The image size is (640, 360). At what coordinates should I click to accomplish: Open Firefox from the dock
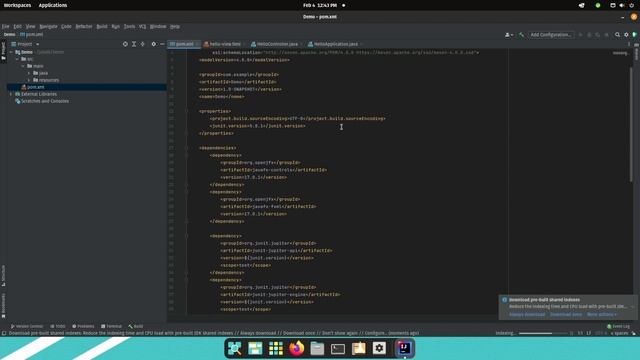click(x=296, y=349)
